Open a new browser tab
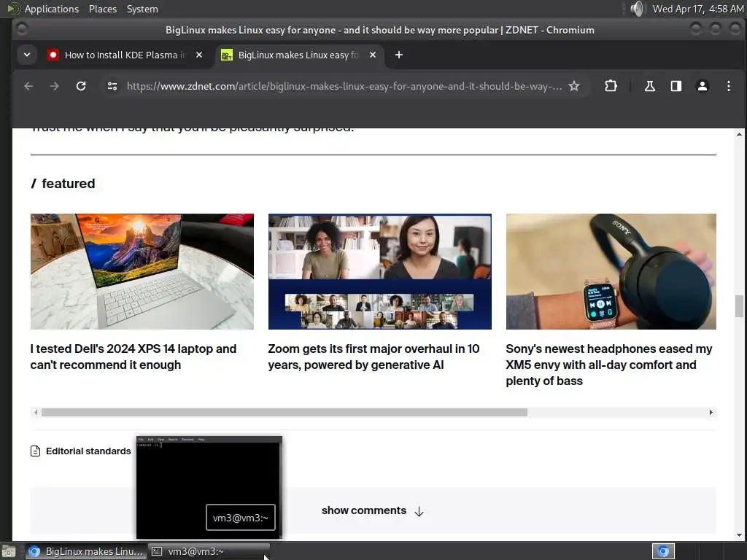Viewport: 747px width, 560px height. coord(399,55)
